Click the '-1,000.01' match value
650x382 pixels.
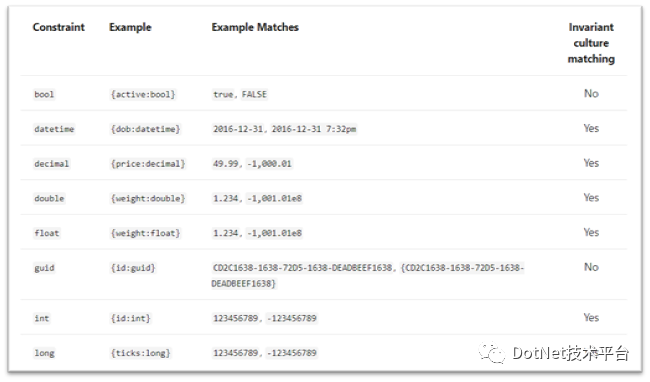[269, 164]
